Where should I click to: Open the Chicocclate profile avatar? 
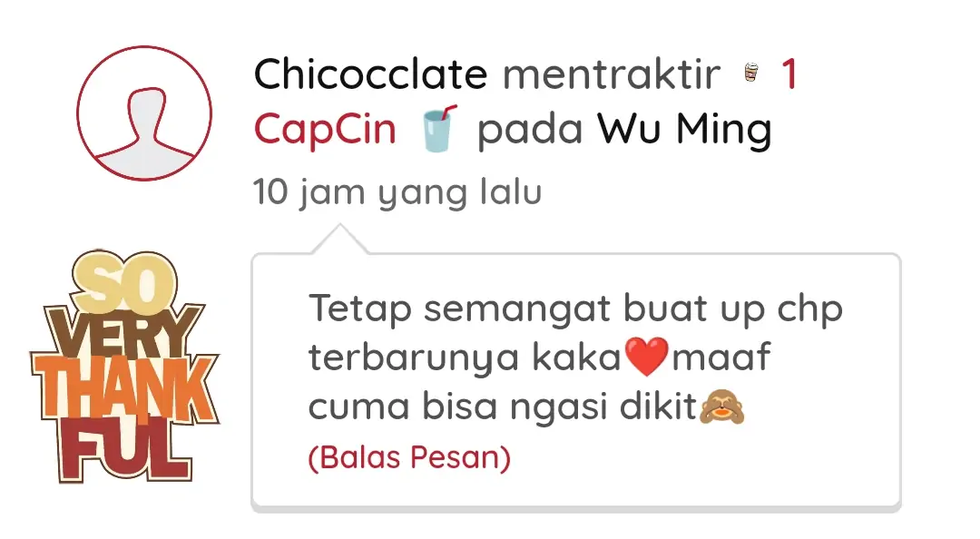pos(144,113)
